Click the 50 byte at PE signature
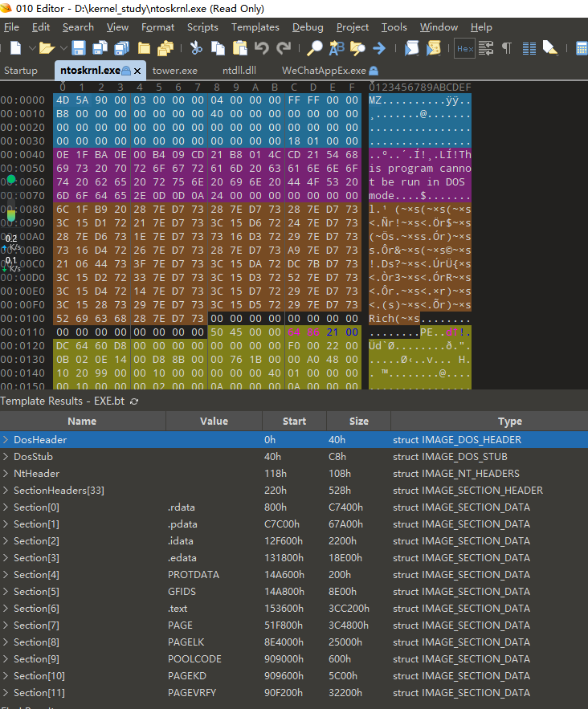 click(x=217, y=332)
